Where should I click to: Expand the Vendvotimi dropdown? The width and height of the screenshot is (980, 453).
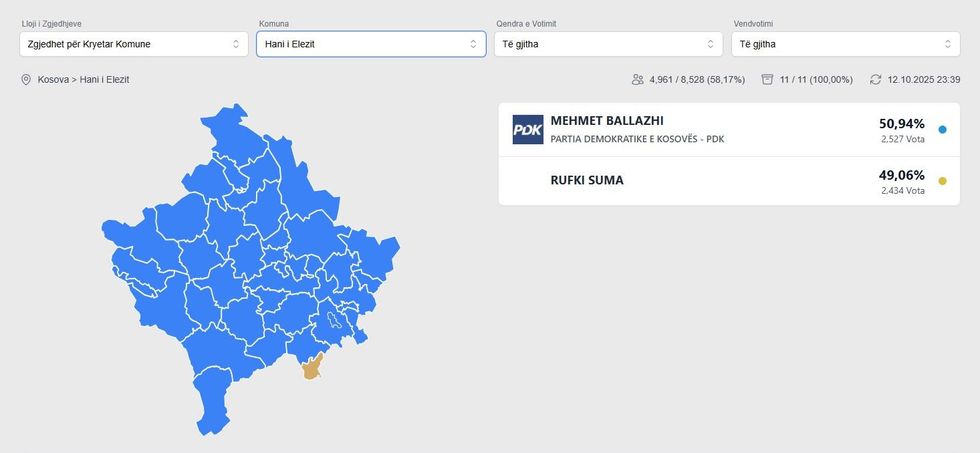click(x=845, y=44)
